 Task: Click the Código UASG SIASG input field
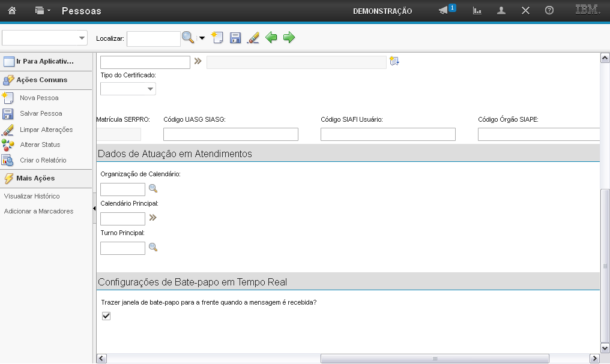point(231,134)
